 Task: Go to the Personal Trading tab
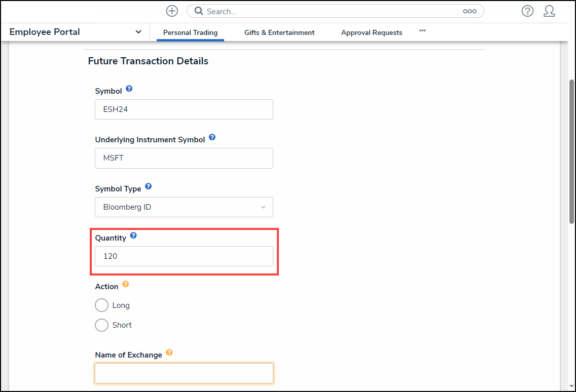pos(190,32)
